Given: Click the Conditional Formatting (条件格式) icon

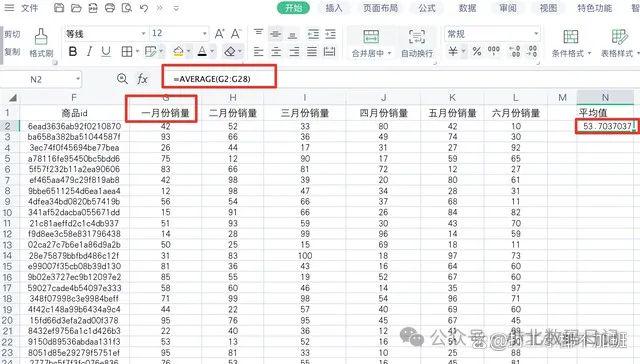Looking at the screenshot, I should 571,37.
